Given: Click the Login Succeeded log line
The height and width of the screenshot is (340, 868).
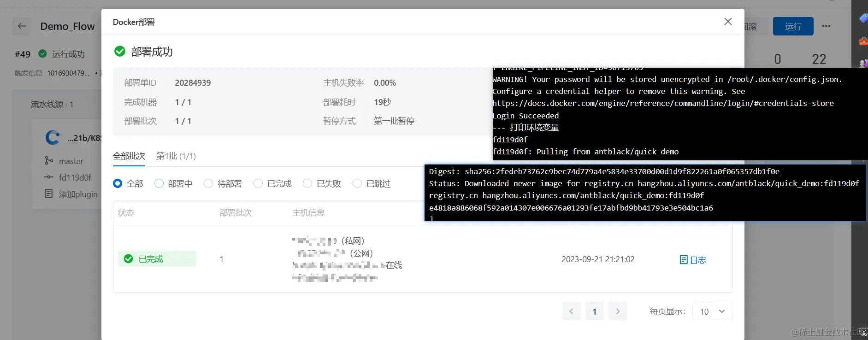Looking at the screenshot, I should [x=526, y=116].
